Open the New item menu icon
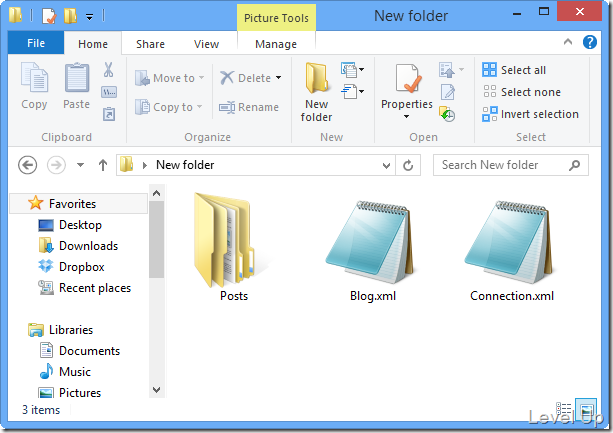613x433 pixels. click(x=352, y=70)
